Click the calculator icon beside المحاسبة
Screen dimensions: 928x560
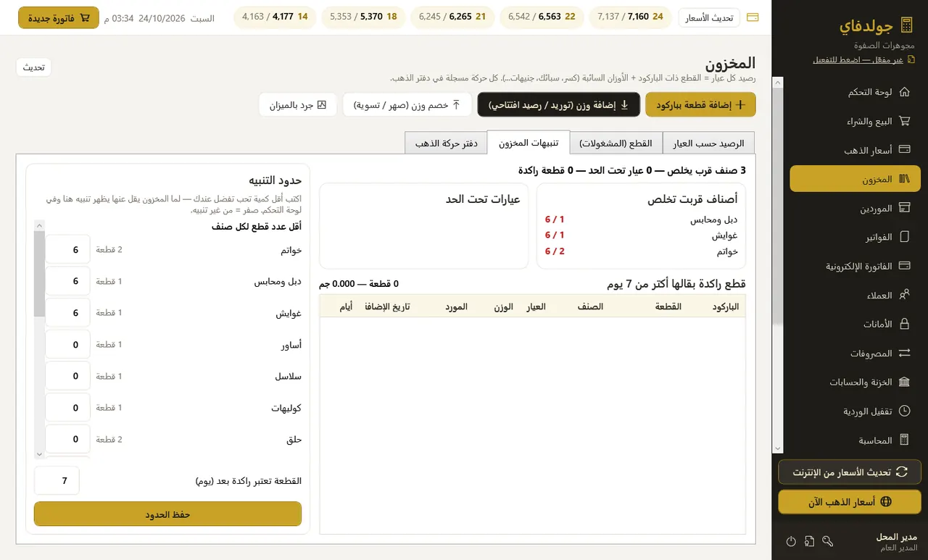(904, 440)
